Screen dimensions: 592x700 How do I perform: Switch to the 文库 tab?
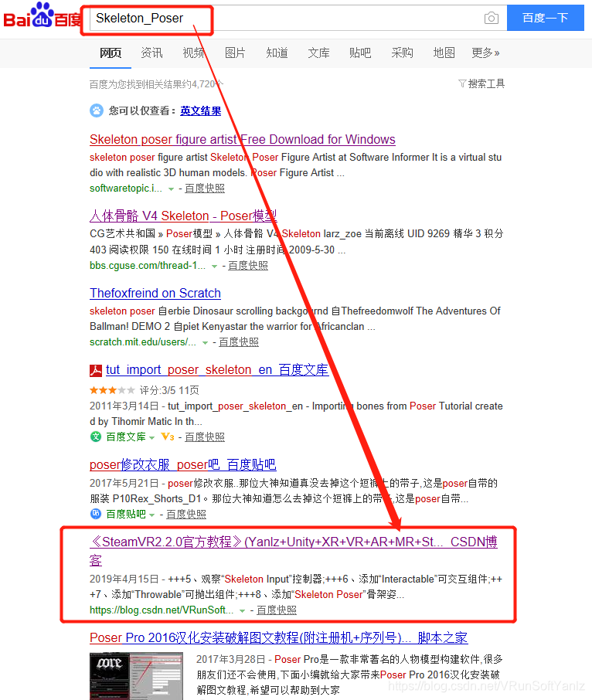[x=318, y=53]
